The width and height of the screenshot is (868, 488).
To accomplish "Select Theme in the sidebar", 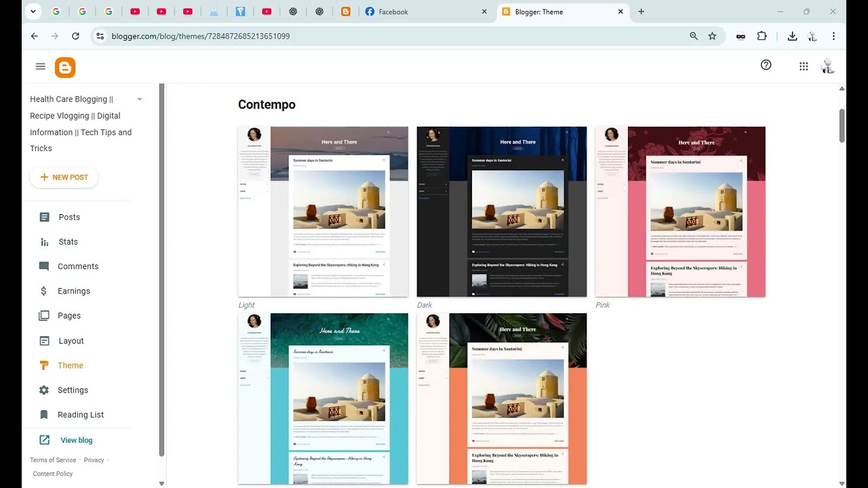I will (x=71, y=365).
